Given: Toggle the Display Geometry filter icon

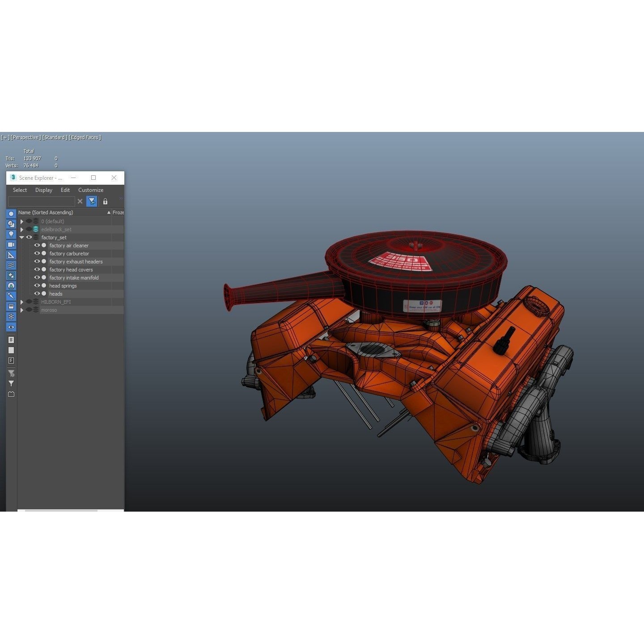Looking at the screenshot, I should point(11,214).
